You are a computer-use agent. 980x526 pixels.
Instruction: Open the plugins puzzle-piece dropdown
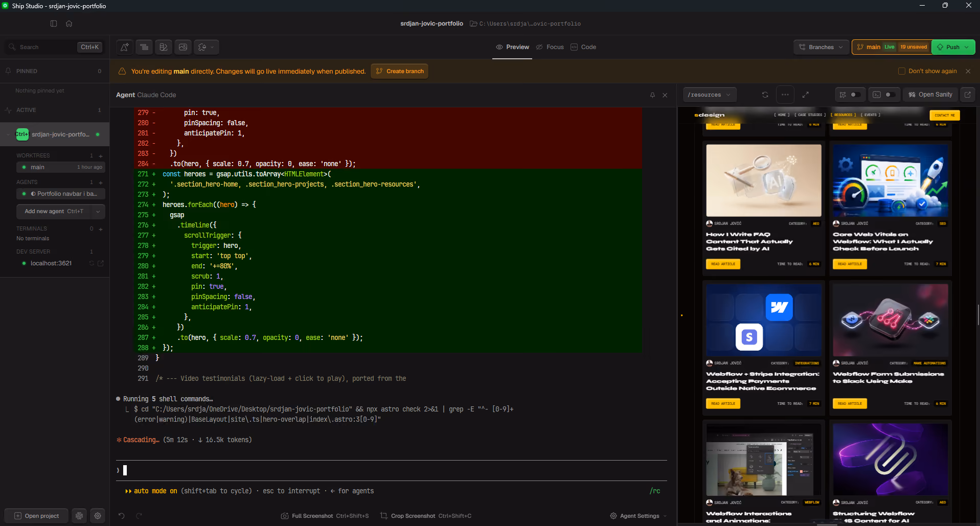point(206,47)
